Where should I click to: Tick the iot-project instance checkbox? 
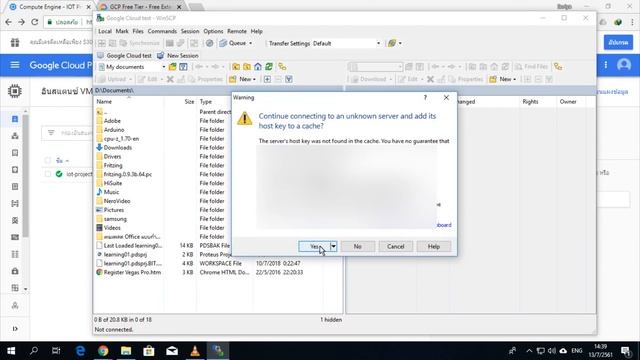point(48,174)
